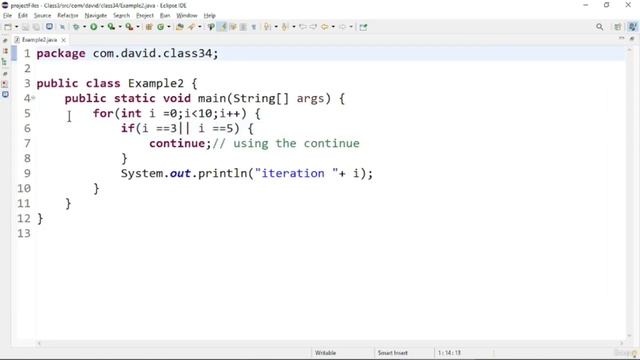Open the Refactor menu

tap(67, 16)
